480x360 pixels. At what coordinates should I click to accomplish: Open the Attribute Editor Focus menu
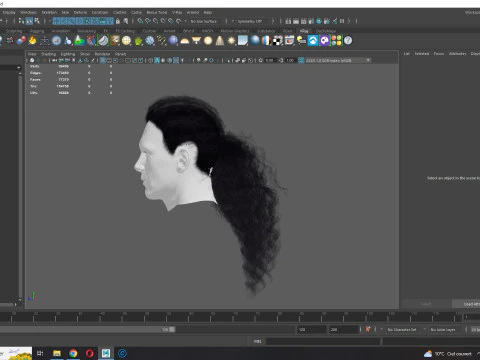pyautogui.click(x=439, y=54)
